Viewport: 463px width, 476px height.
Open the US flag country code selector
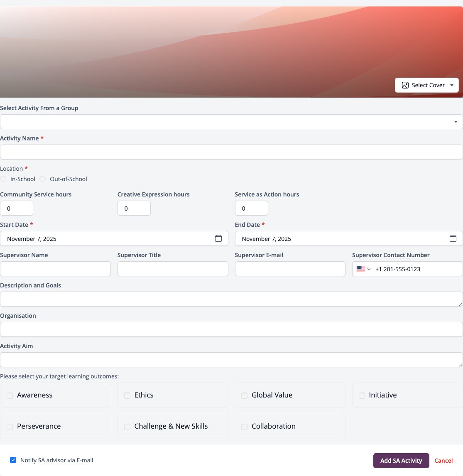pos(363,269)
